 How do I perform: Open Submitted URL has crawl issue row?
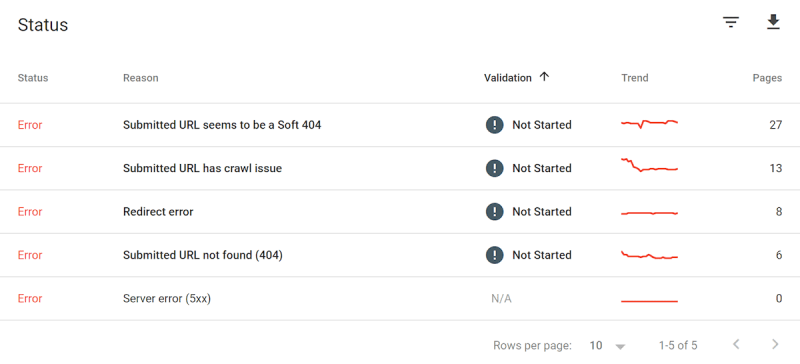[x=400, y=168]
